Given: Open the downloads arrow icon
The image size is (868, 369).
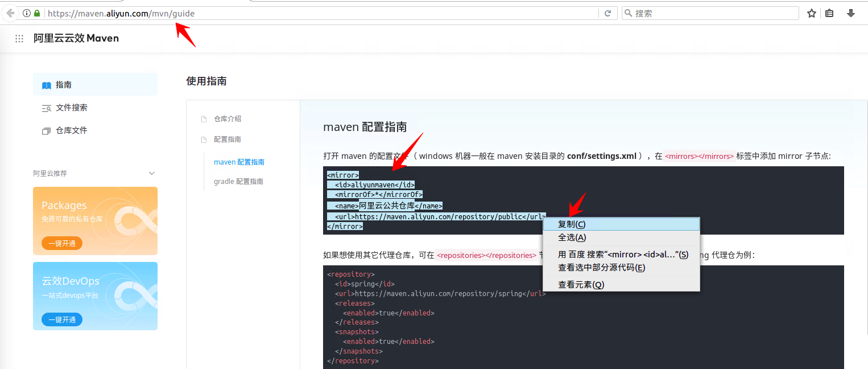Looking at the screenshot, I should click(851, 13).
